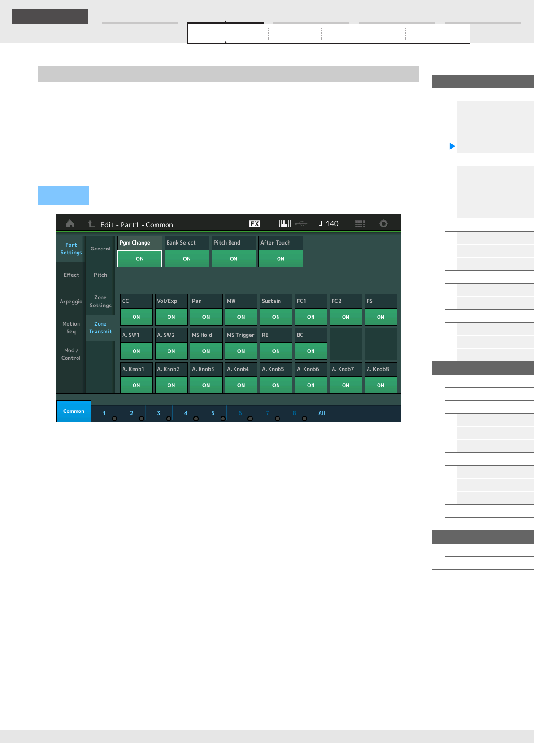534x756 pixels.
Task: Select the Common element button
Action: (x=74, y=411)
